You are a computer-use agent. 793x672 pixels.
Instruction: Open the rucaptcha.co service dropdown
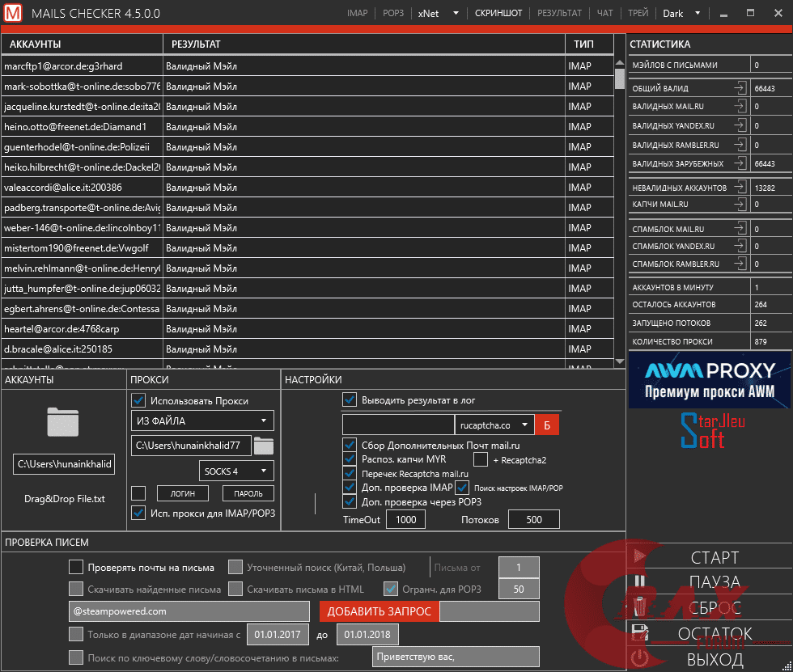pos(494,425)
